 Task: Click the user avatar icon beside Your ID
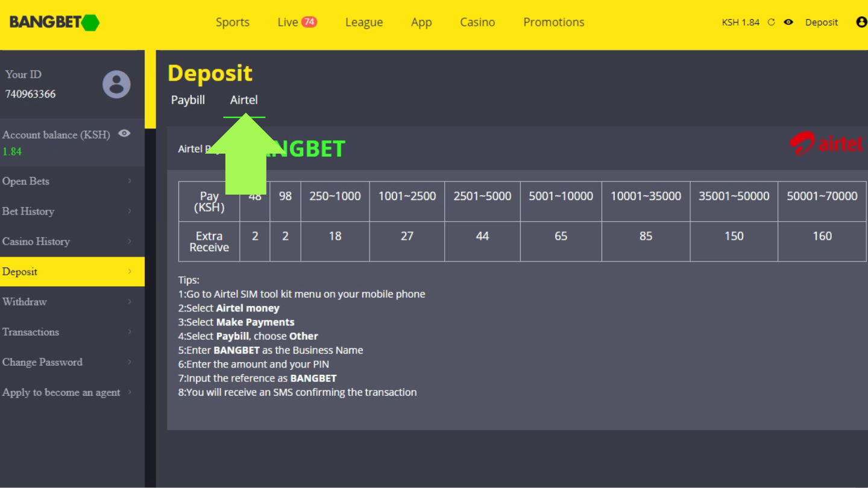coord(116,84)
